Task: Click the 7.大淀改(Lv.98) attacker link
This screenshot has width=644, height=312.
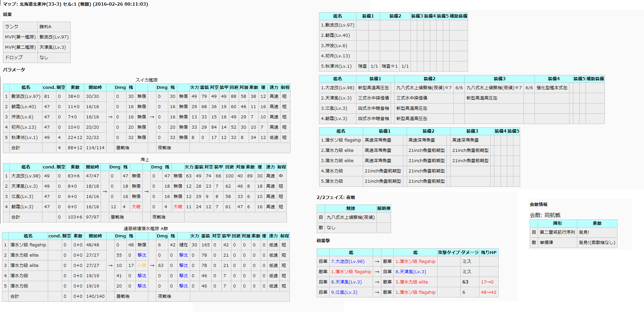Action: (x=348, y=261)
